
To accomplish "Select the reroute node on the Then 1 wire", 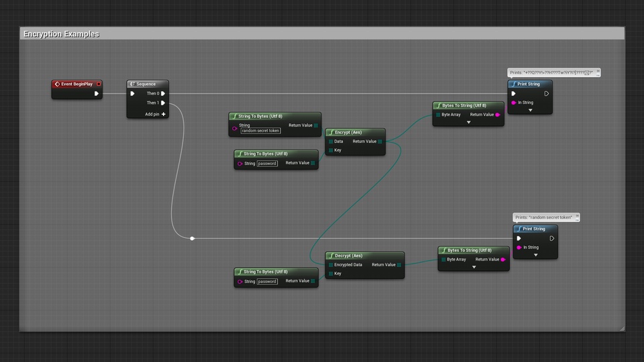I will [193, 238].
